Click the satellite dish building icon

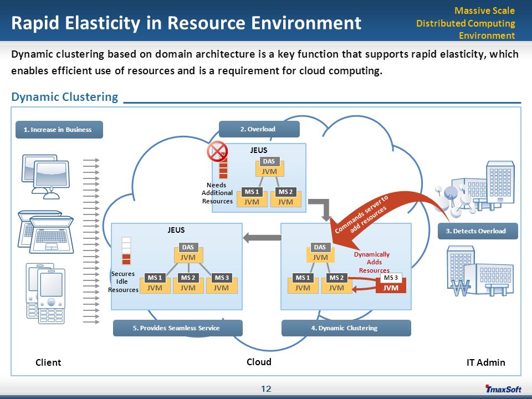(475, 190)
